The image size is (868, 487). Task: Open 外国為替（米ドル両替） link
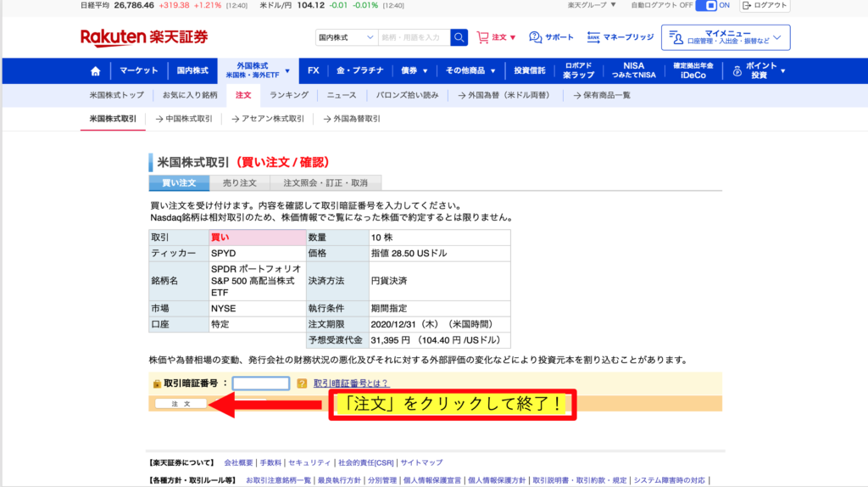[x=504, y=95]
